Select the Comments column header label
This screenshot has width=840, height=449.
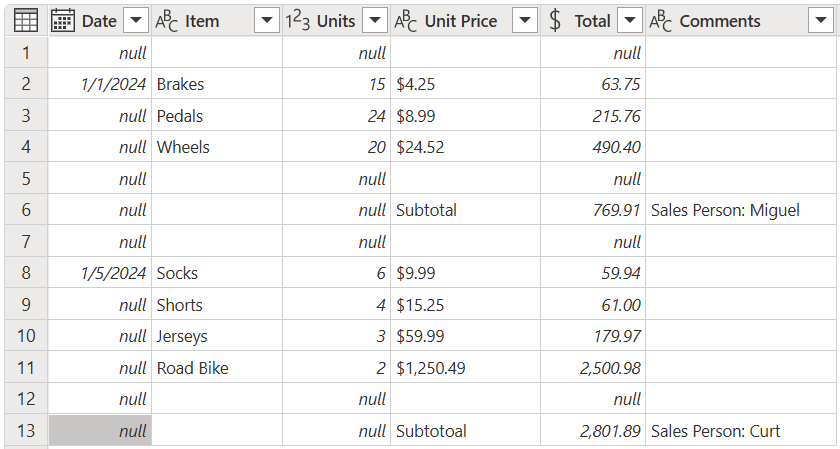[720, 20]
